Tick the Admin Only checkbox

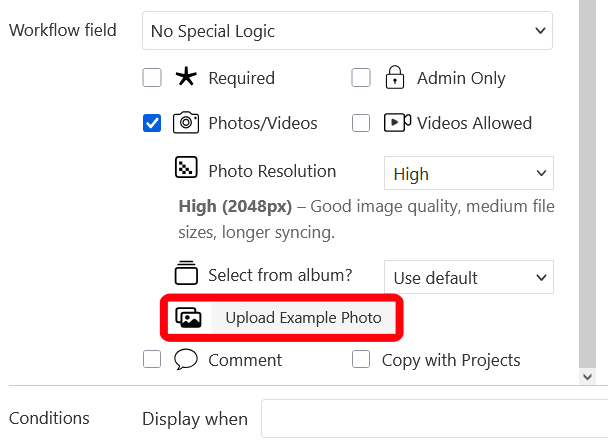click(361, 78)
